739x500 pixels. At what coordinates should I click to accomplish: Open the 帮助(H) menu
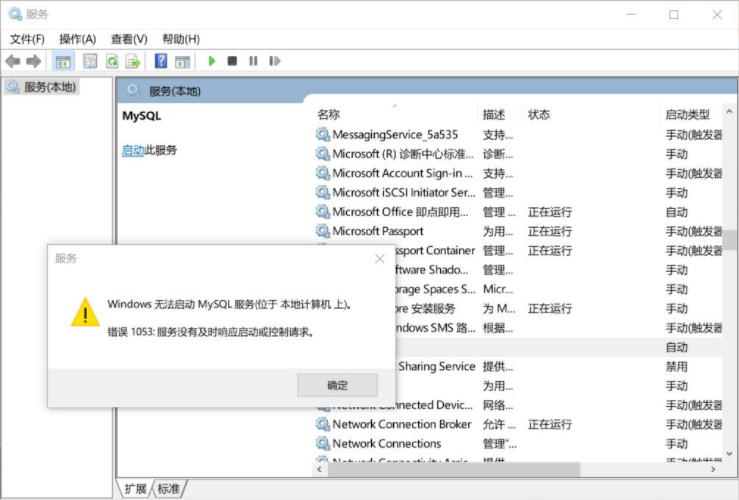click(181, 39)
